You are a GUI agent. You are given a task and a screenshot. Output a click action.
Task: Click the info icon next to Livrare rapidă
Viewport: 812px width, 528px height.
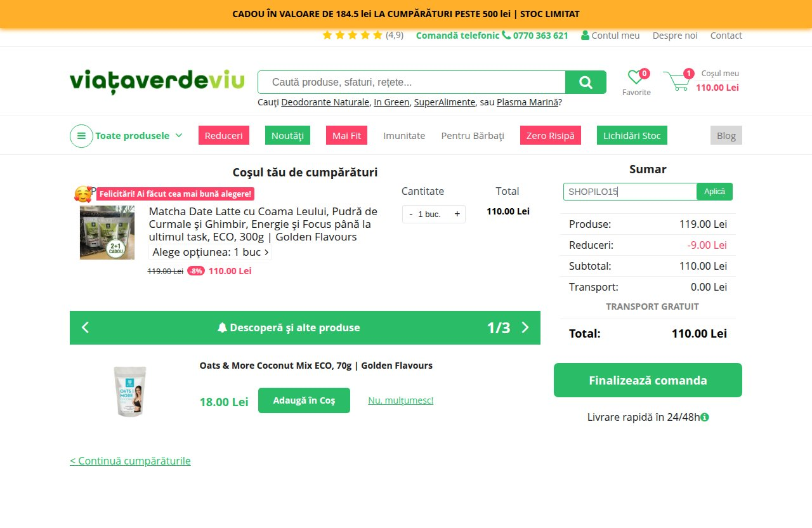tap(705, 417)
